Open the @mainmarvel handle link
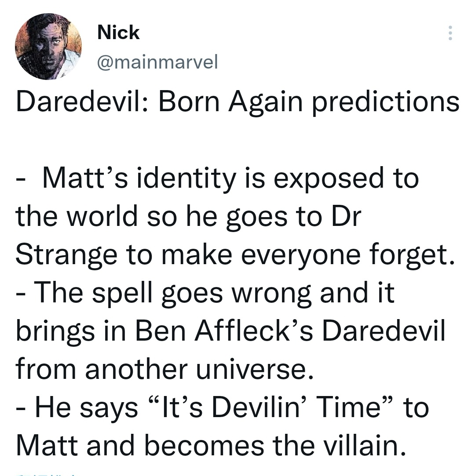Screen dimensions: 475x476 pyautogui.click(x=157, y=62)
